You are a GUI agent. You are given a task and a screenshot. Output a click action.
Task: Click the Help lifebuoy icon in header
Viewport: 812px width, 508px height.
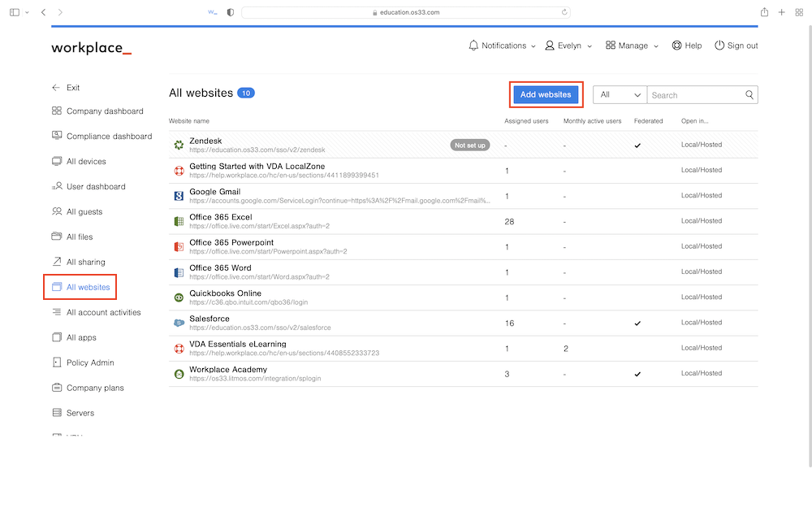(x=676, y=46)
